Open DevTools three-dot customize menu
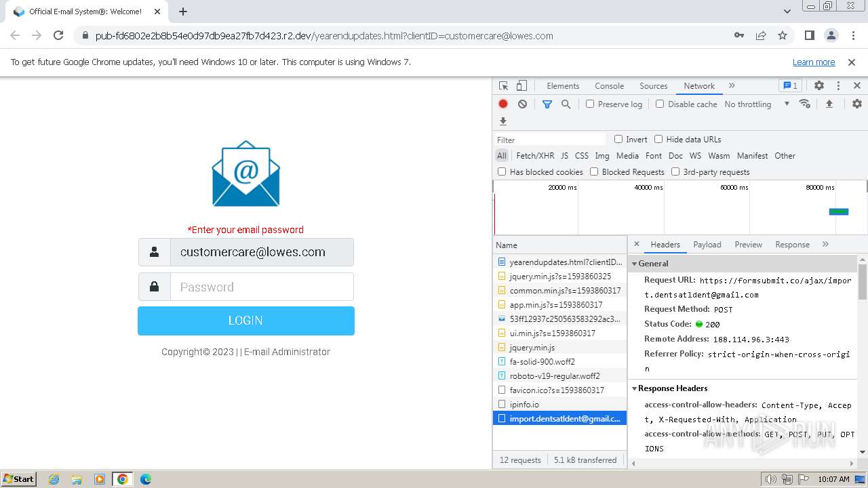 coord(838,86)
